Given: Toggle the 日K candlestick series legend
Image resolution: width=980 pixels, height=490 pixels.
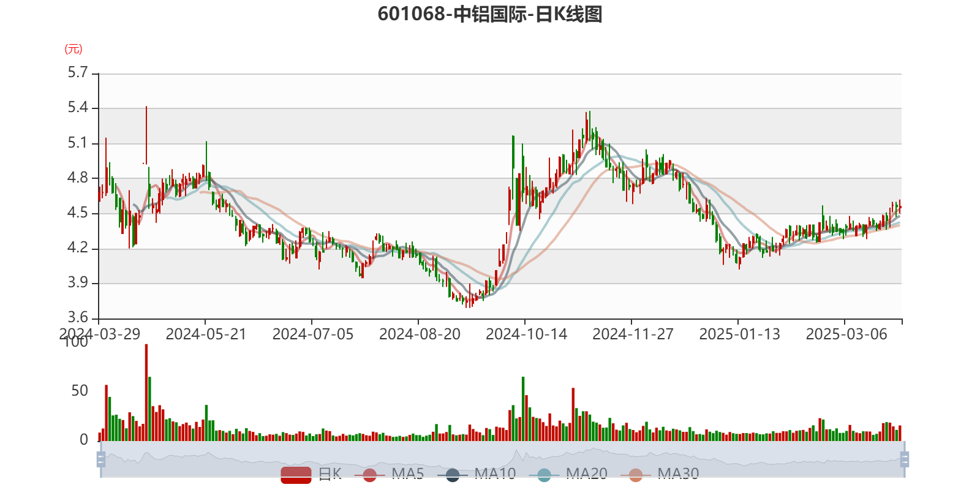Looking at the screenshot, I should (311, 474).
